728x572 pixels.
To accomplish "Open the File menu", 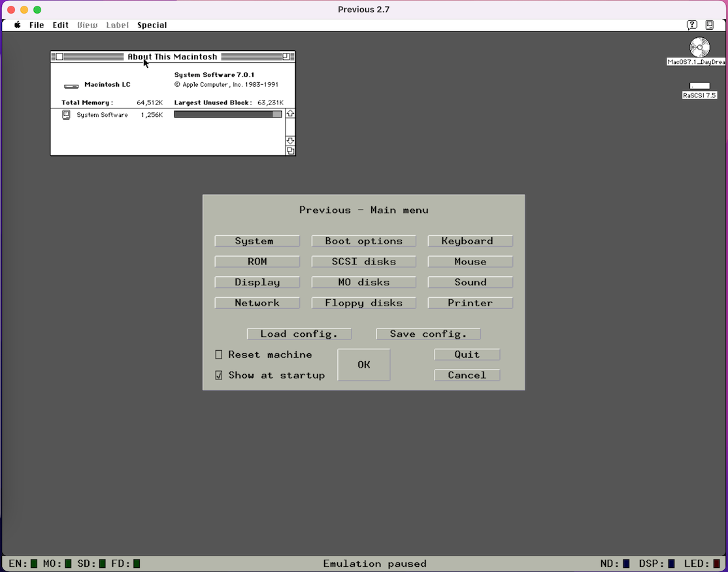I will [37, 25].
